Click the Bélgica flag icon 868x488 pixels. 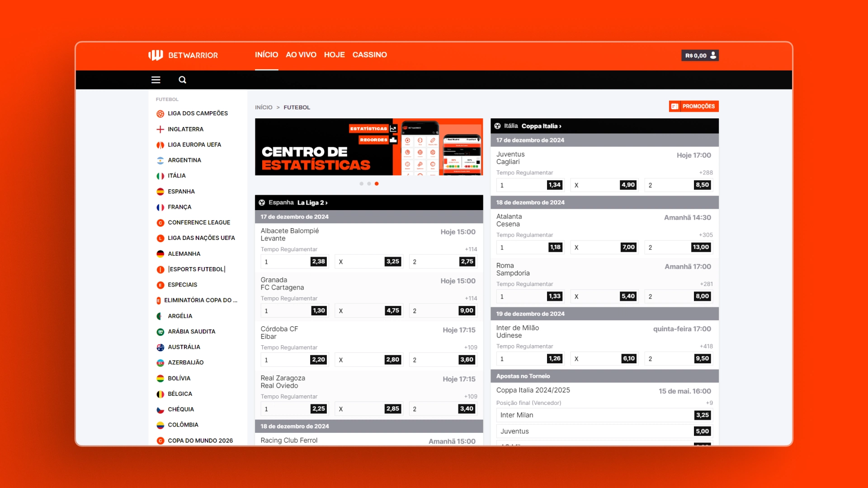tap(160, 394)
